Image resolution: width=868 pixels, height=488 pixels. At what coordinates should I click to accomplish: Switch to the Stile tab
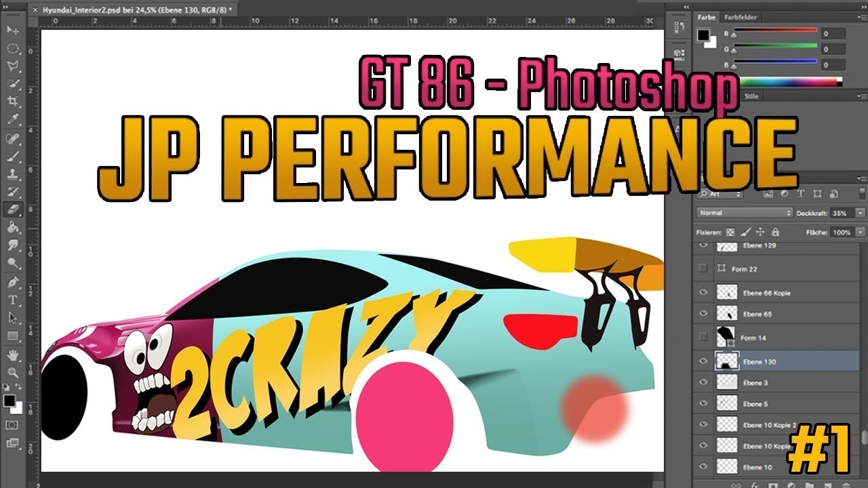coord(752,96)
